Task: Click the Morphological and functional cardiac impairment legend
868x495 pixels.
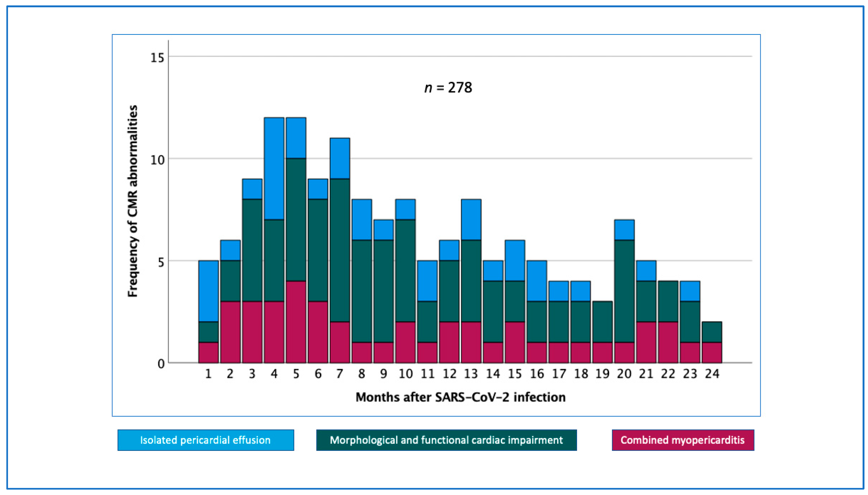Action: pyautogui.click(x=446, y=440)
